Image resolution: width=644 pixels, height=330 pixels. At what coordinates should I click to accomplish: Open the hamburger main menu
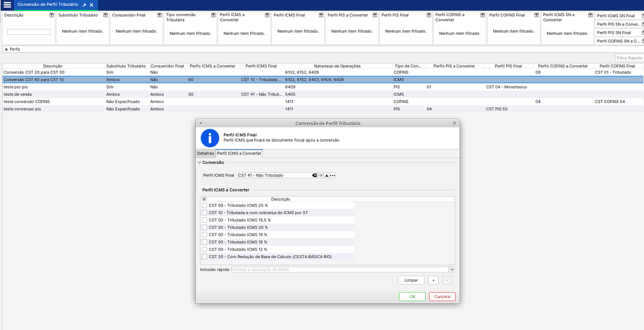tap(7, 5)
